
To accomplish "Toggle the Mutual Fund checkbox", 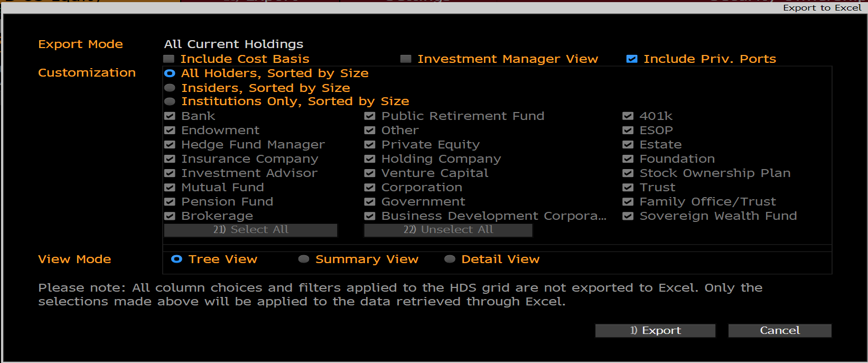I will (170, 188).
